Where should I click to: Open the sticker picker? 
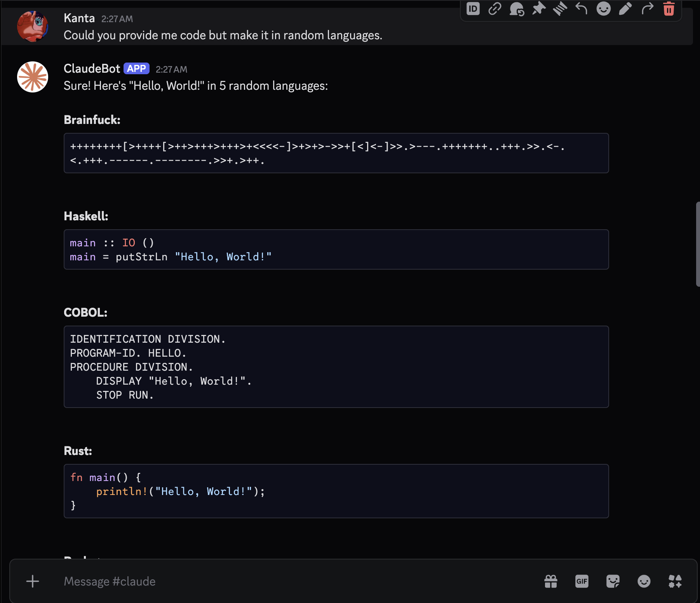pyautogui.click(x=613, y=581)
